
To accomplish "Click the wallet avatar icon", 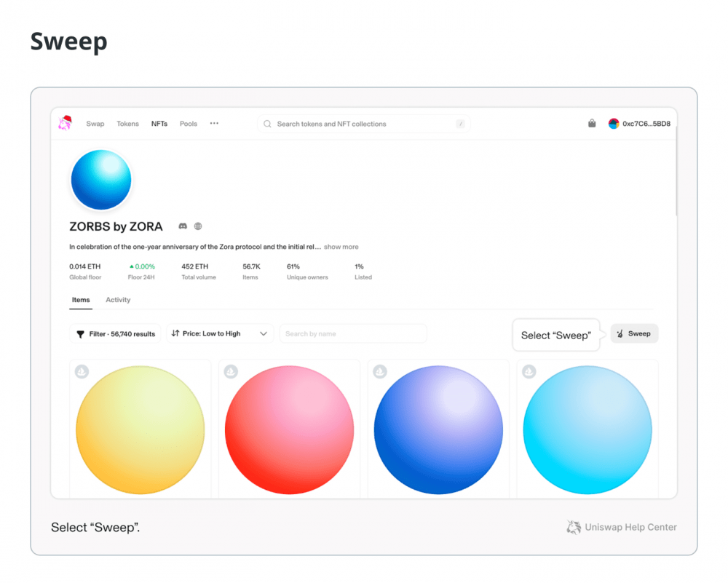I will point(613,124).
